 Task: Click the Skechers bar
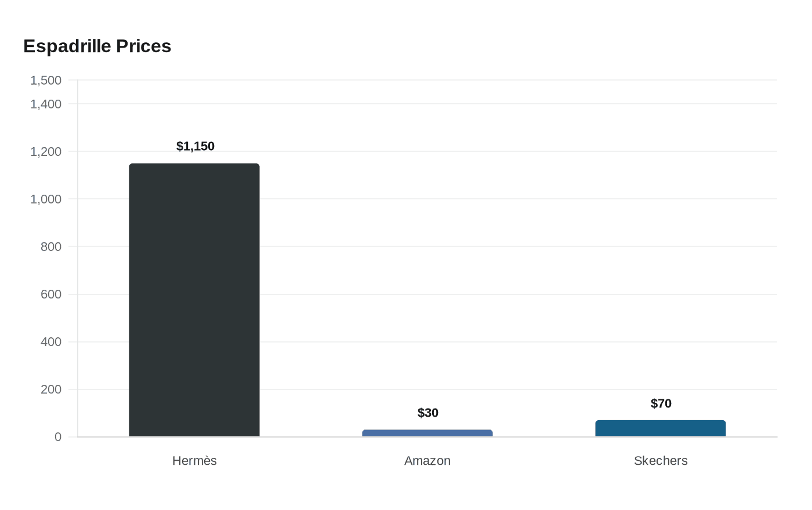[661, 428]
